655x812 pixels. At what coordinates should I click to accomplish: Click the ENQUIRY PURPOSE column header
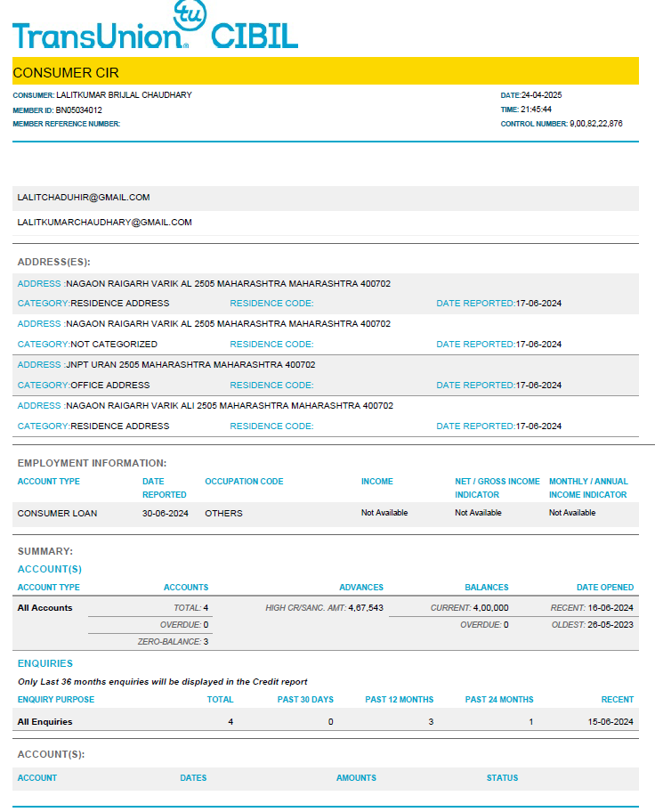point(56,700)
